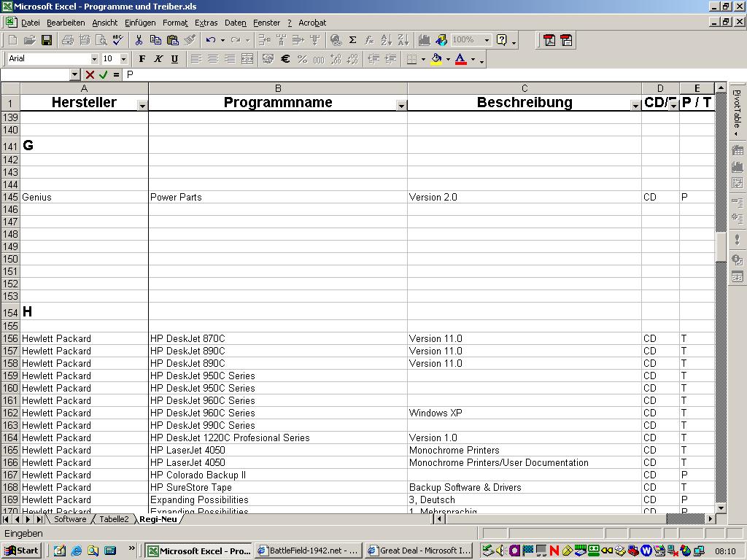The height and width of the screenshot is (560, 747).
Task: Open the Einfügen menu
Action: coord(140,23)
